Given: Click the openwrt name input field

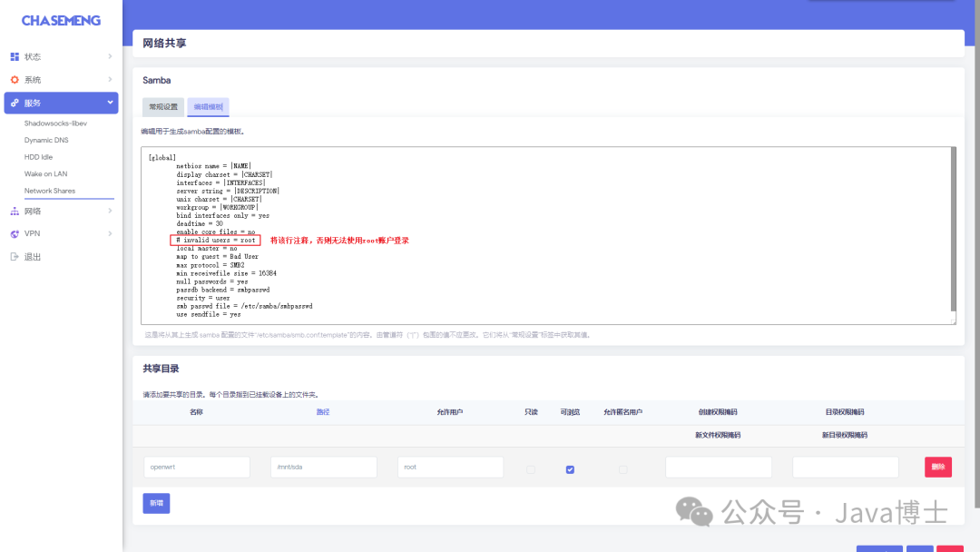Looking at the screenshot, I should (195, 466).
